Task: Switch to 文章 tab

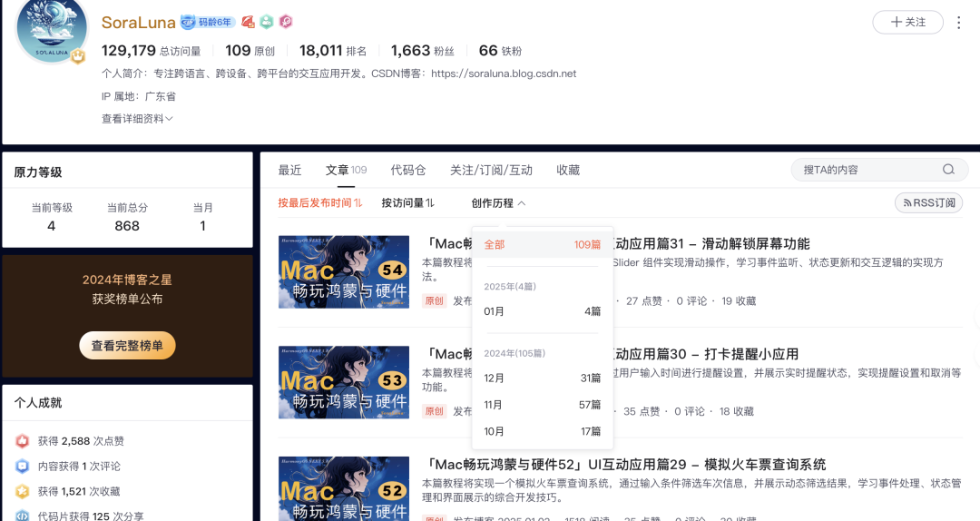Action: (346, 170)
